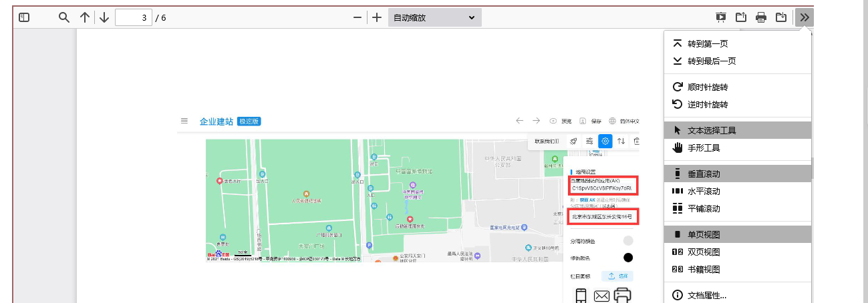Enable the 手形工具 hand tool
The height and width of the screenshot is (303, 868).
point(703,147)
